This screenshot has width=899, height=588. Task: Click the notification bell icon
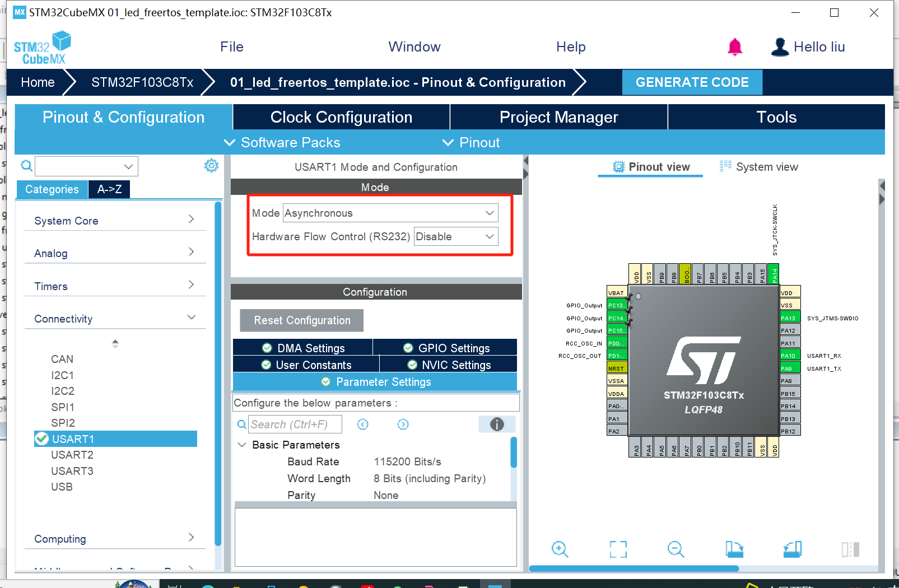(x=735, y=47)
